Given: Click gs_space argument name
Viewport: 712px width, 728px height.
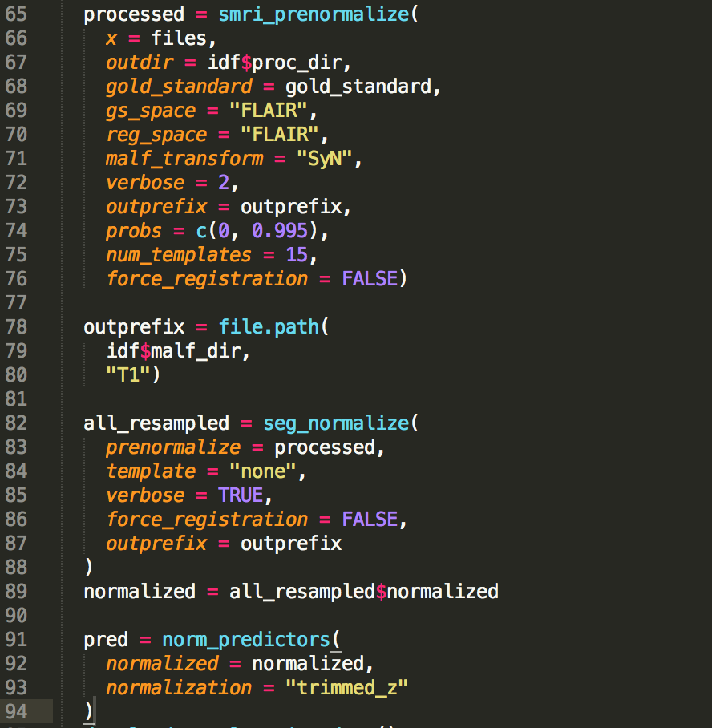Looking at the screenshot, I should coord(151,111).
